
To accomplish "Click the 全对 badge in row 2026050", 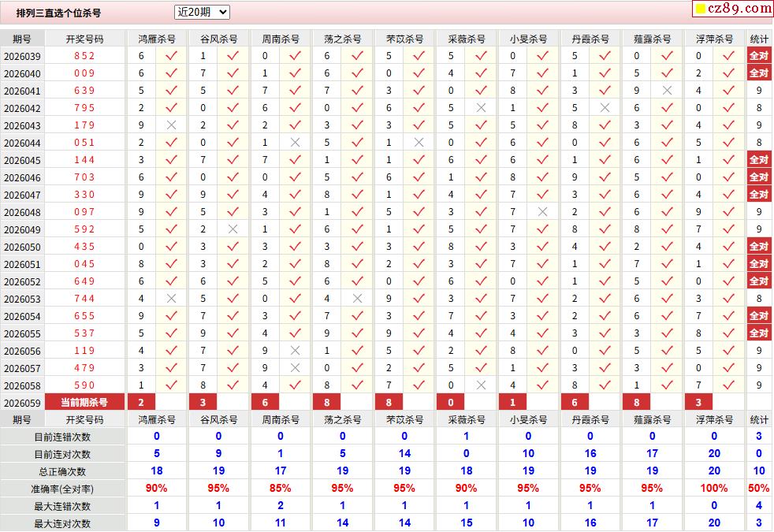I will tap(759, 246).
